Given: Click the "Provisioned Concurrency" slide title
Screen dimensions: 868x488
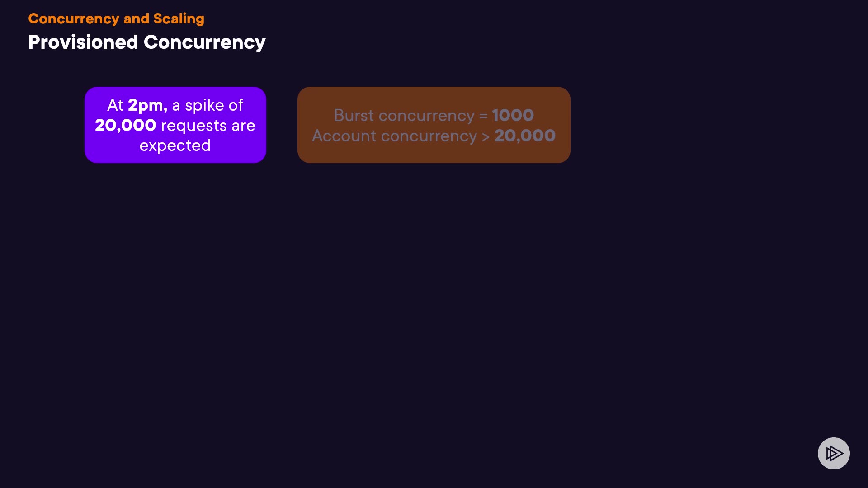Looking at the screenshot, I should point(146,42).
